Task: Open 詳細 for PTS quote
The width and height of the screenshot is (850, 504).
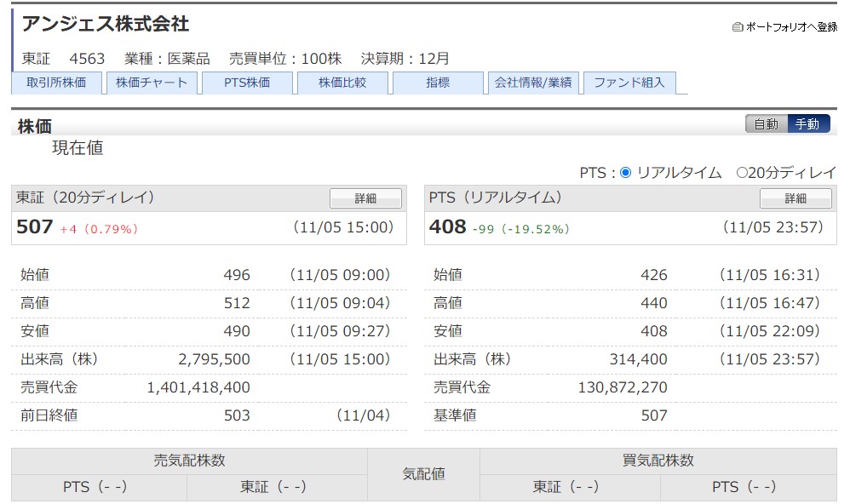Action: [x=795, y=198]
